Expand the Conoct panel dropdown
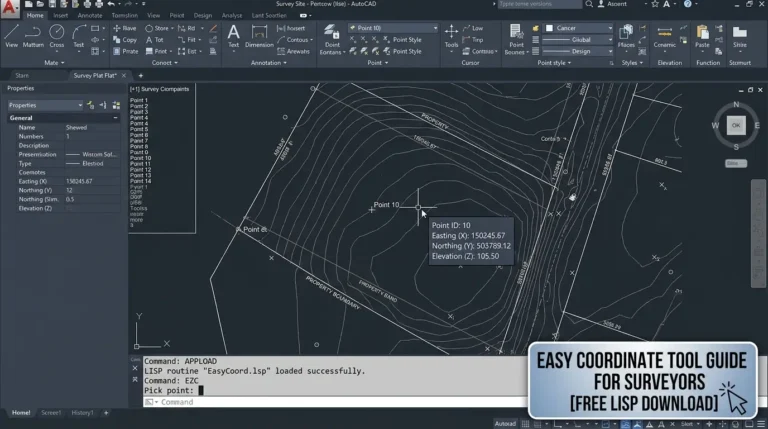Image resolution: width=768 pixels, height=429 pixels. coord(165,63)
